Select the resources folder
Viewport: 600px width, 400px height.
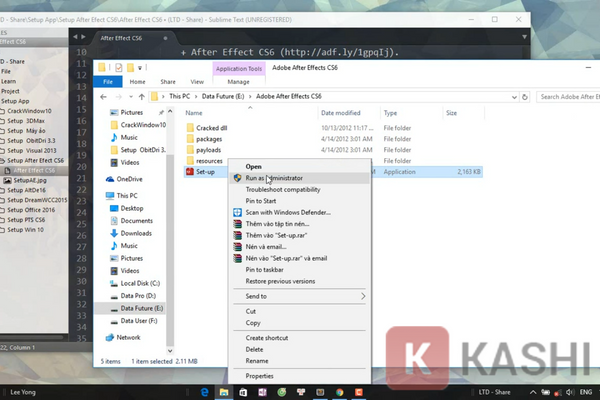[209, 161]
